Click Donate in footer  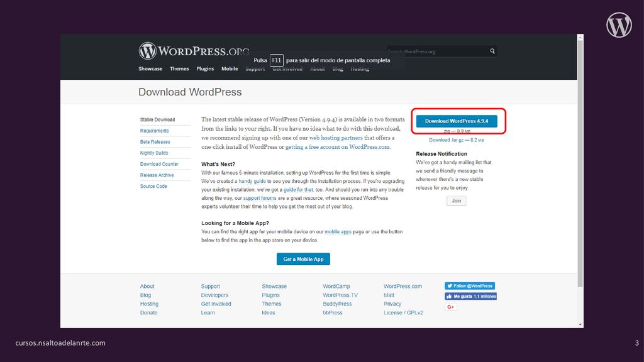(x=148, y=312)
